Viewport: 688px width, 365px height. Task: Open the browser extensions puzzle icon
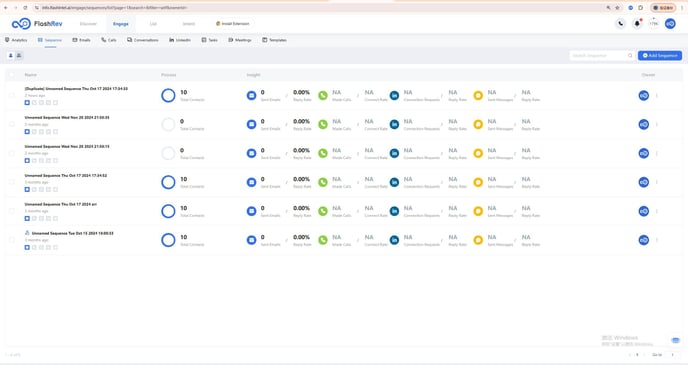click(641, 8)
